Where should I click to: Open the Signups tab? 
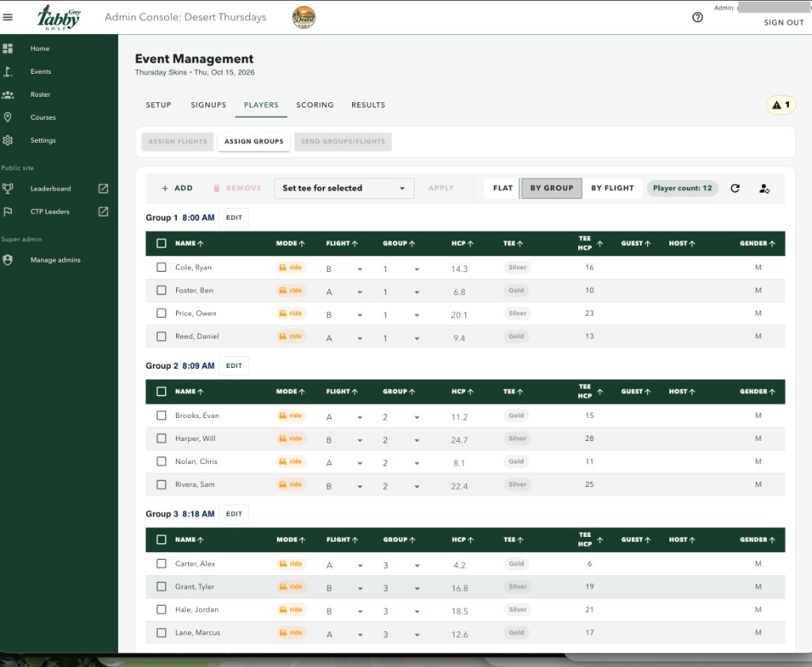point(209,105)
